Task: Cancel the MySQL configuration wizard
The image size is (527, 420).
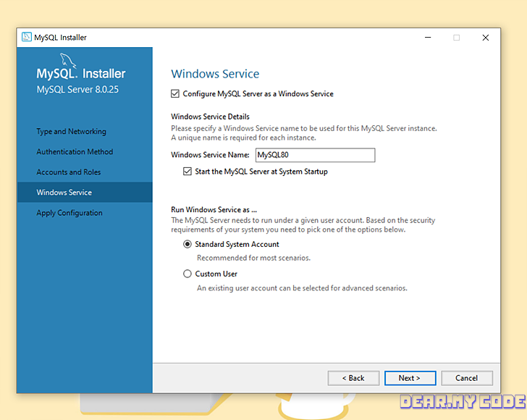Action: click(467, 378)
